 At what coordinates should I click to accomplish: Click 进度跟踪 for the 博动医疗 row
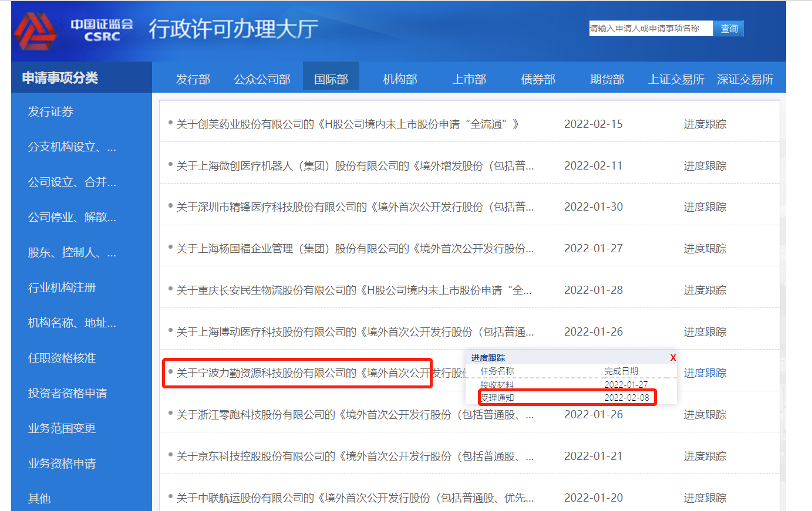click(x=705, y=332)
